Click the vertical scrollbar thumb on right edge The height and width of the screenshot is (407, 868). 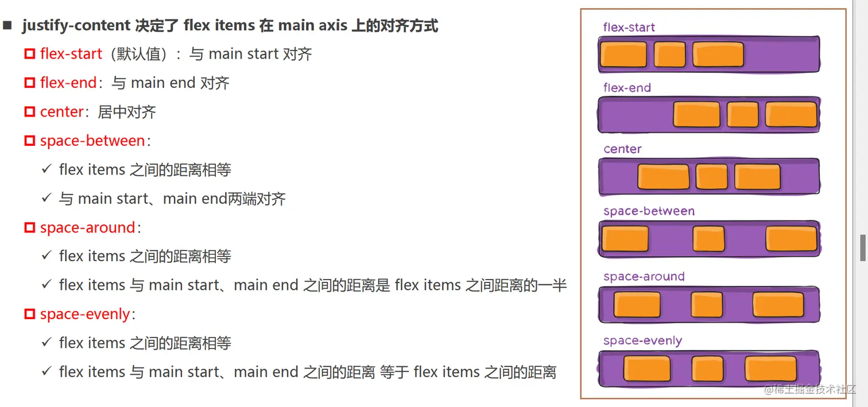click(x=862, y=248)
